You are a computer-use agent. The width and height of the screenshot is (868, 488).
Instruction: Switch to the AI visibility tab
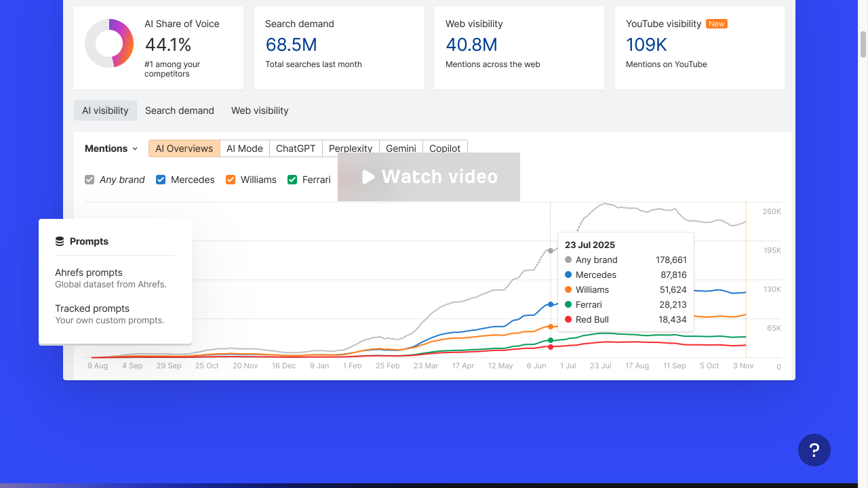[x=105, y=110]
